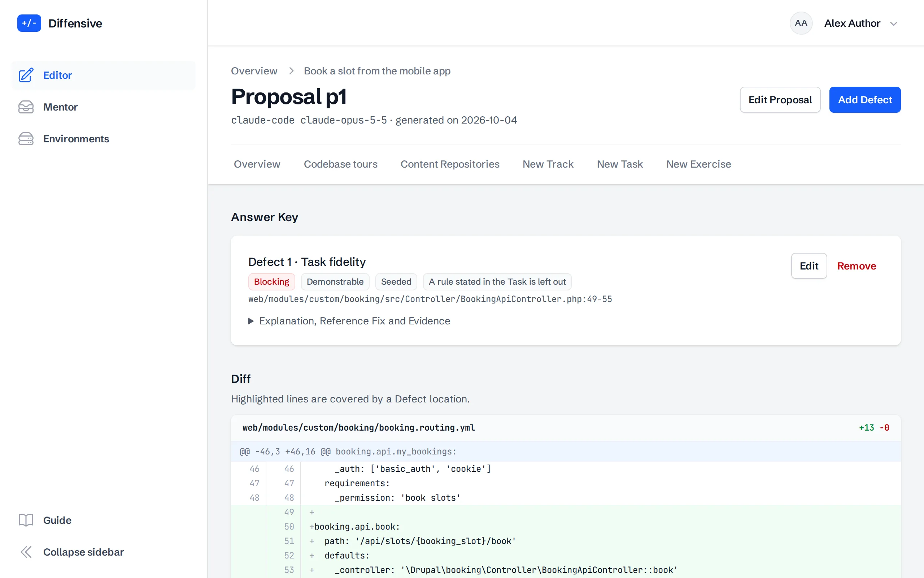This screenshot has height=578, width=924.
Task: Click the Blocking severity tag
Action: 271,282
